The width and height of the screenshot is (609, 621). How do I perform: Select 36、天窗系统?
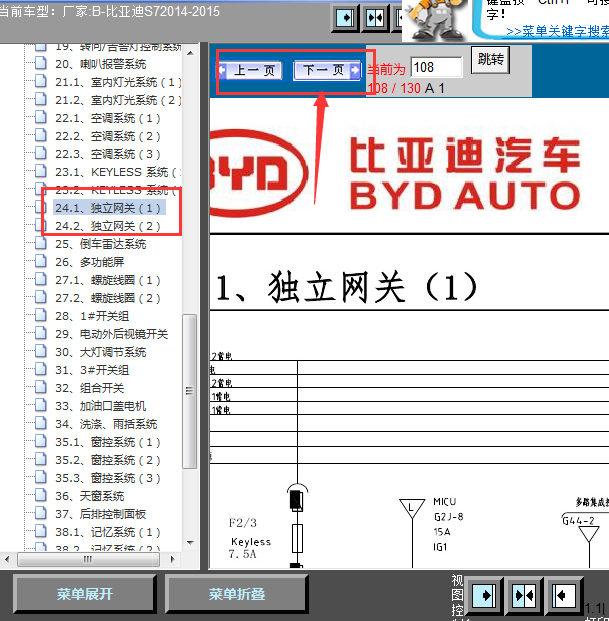(x=89, y=496)
